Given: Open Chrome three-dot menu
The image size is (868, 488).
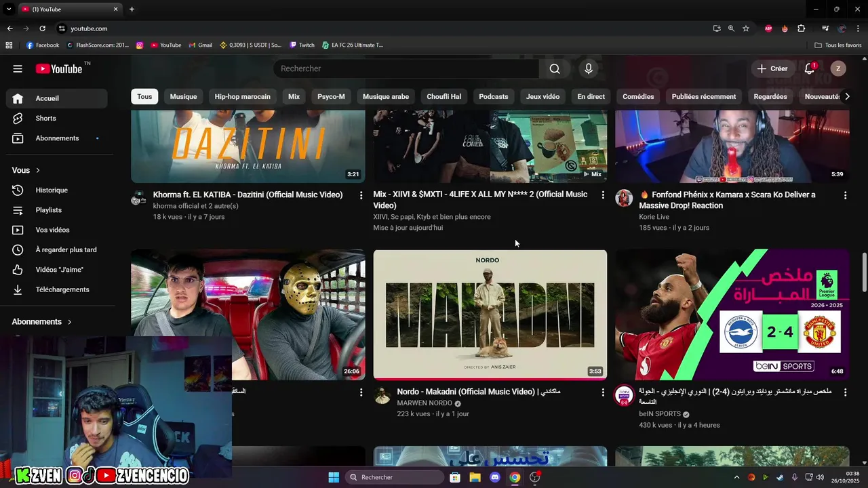Looking at the screenshot, I should (x=856, y=28).
